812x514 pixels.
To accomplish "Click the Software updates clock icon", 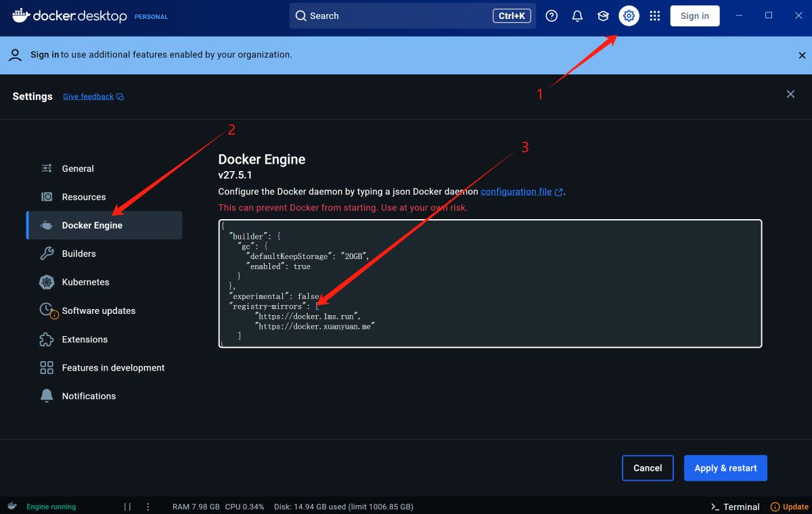I will coord(47,310).
